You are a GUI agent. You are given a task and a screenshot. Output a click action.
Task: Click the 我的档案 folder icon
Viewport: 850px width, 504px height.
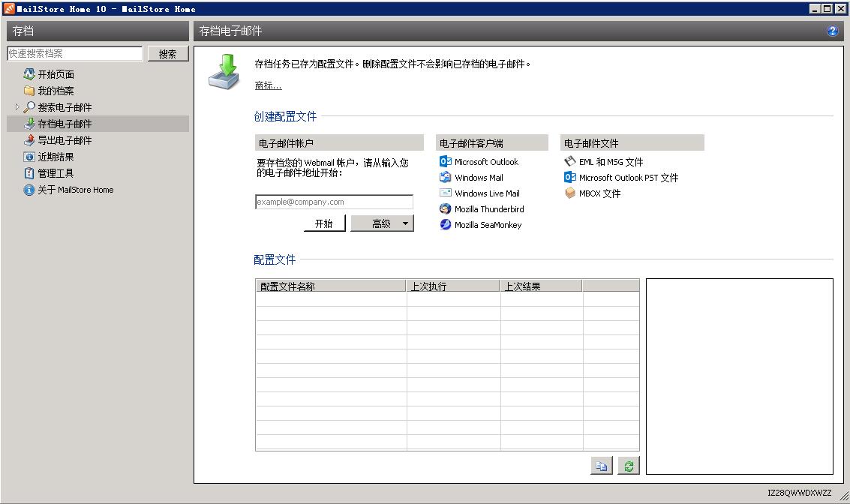pyautogui.click(x=29, y=91)
